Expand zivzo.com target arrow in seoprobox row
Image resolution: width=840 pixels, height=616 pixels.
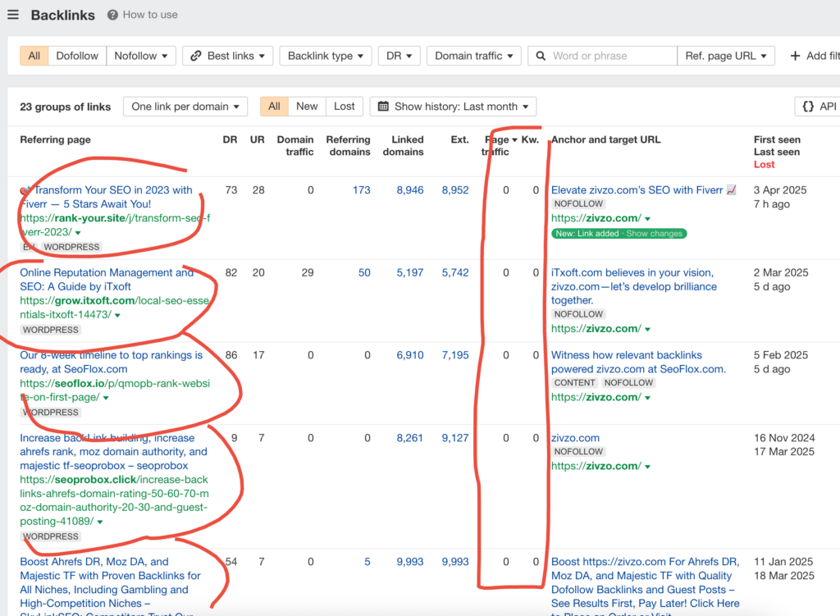point(648,467)
